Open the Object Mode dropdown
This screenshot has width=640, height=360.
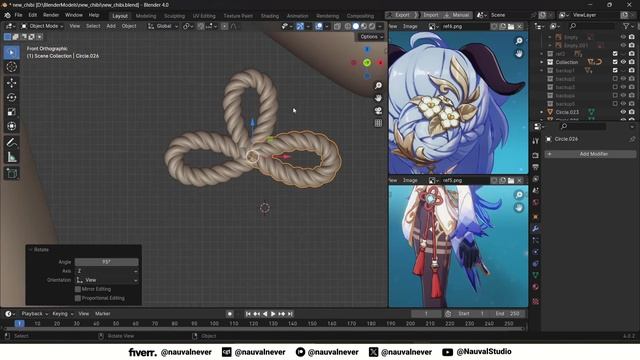click(42, 26)
